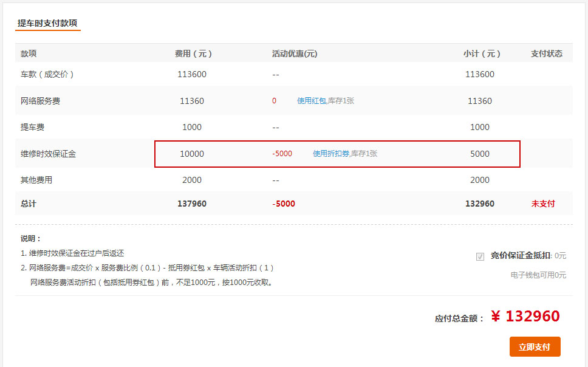The width and height of the screenshot is (588, 367).
Task: Select the 维修时效保证金 row label
Action: click(48, 154)
